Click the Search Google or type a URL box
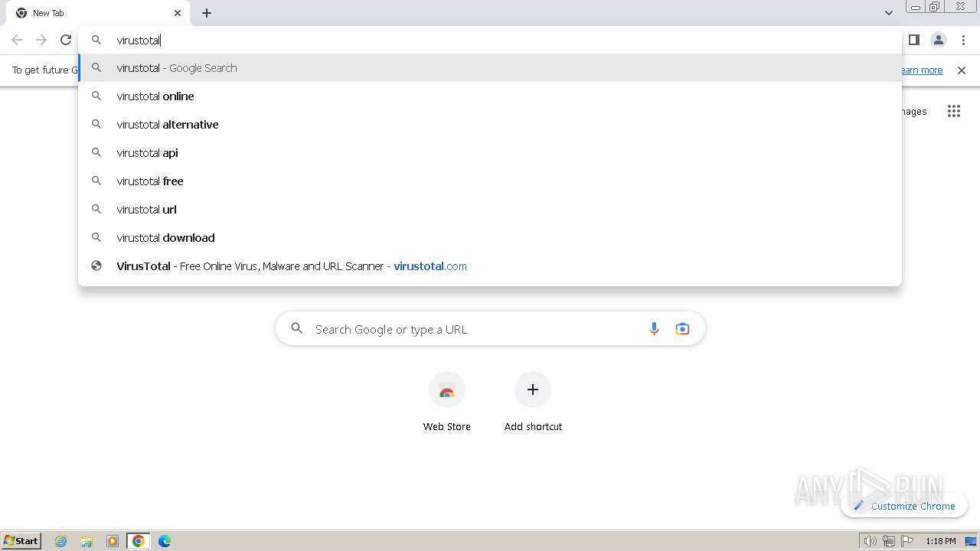This screenshot has width=980, height=551. coord(490,329)
